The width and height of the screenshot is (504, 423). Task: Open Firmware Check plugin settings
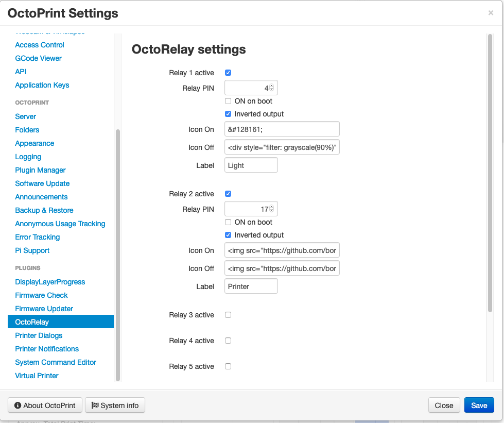[x=41, y=295]
